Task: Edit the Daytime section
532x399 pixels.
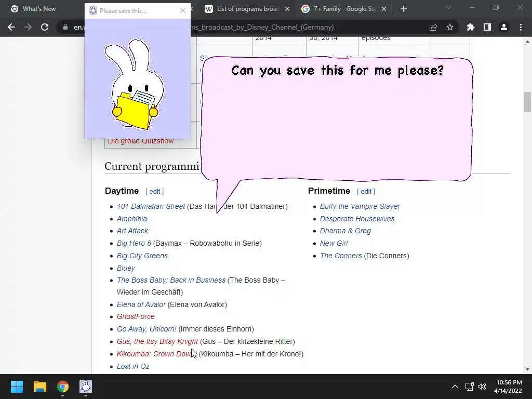Action: 155,191
